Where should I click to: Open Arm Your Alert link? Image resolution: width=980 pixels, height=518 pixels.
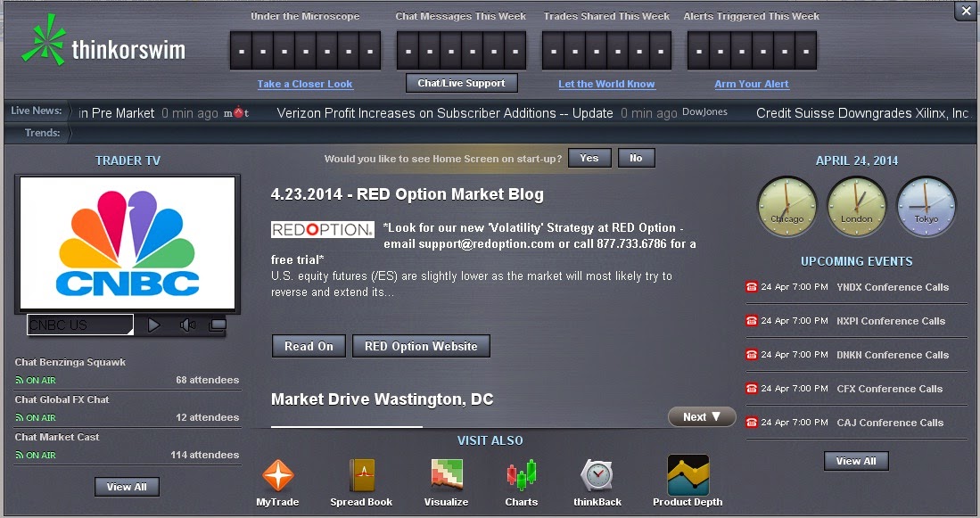point(752,84)
